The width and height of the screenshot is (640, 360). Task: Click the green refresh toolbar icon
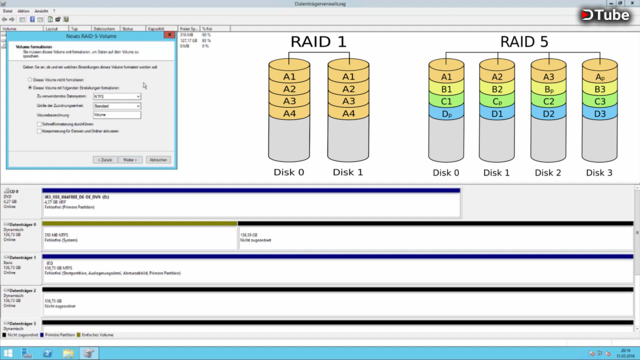tap(50, 19)
